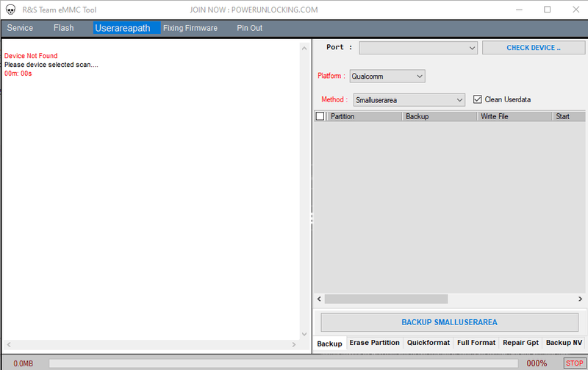Open the Platform dropdown showing Qualcomm

click(387, 77)
